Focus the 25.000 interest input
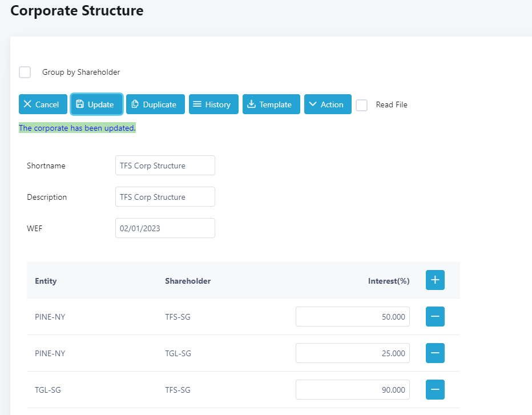 pyautogui.click(x=352, y=353)
